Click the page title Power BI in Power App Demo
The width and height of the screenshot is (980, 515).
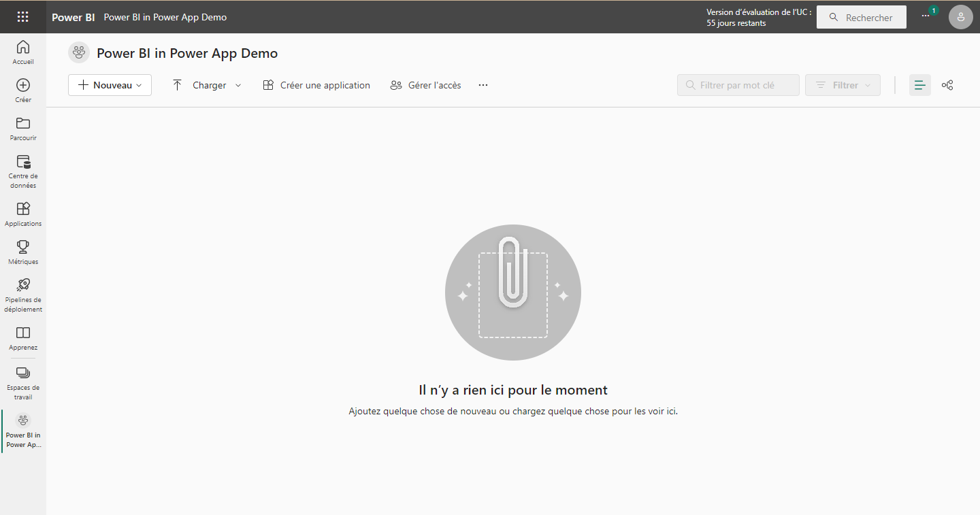[x=187, y=53]
